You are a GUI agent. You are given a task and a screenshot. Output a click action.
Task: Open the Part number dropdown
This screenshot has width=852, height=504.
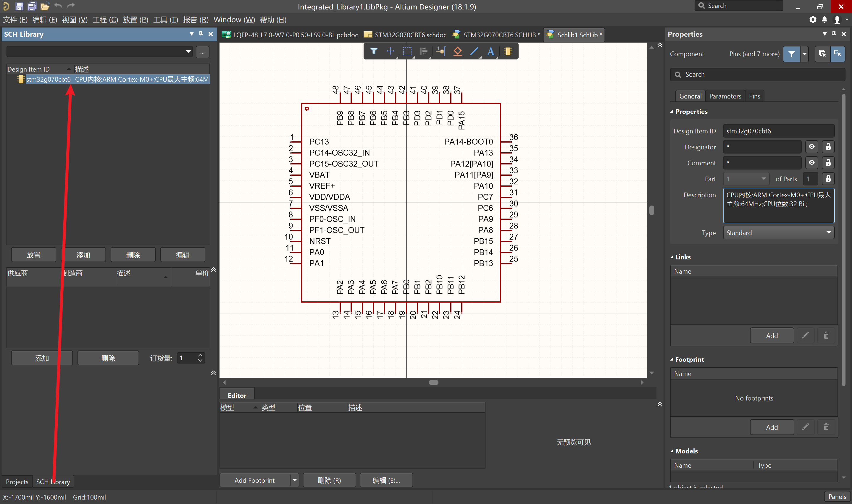tap(746, 179)
